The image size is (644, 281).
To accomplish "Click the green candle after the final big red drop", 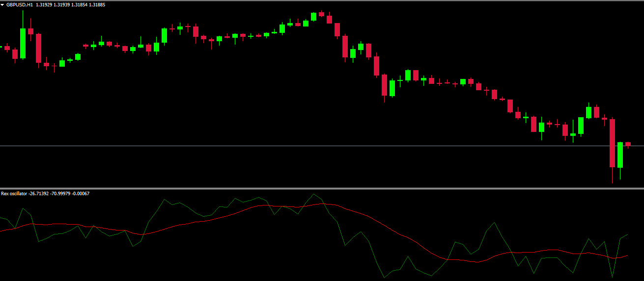I will (x=620, y=155).
